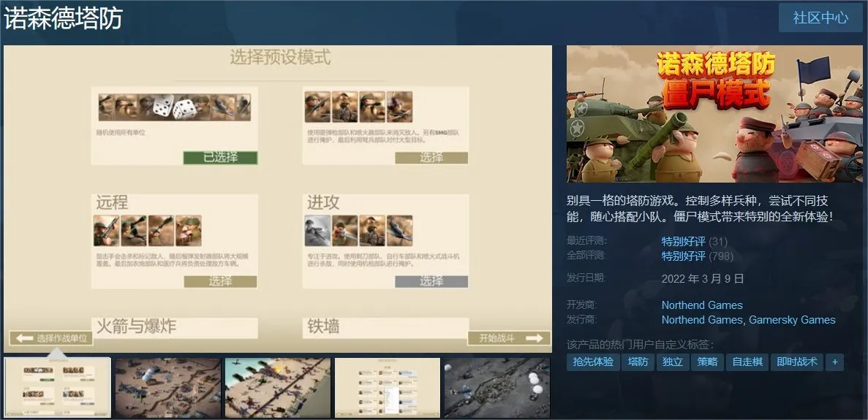Click the release date 2022 年 3 月 9 日
Screen dimensions: 868x420
point(703,278)
